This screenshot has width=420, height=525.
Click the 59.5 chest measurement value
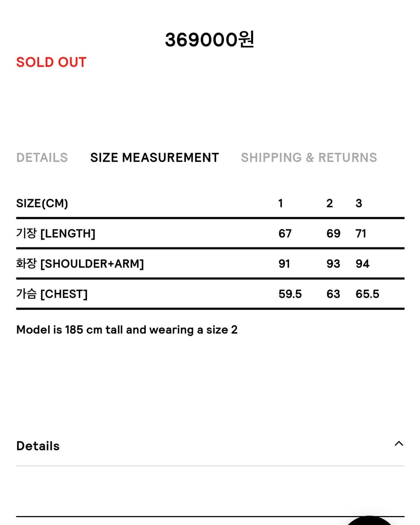(x=290, y=294)
